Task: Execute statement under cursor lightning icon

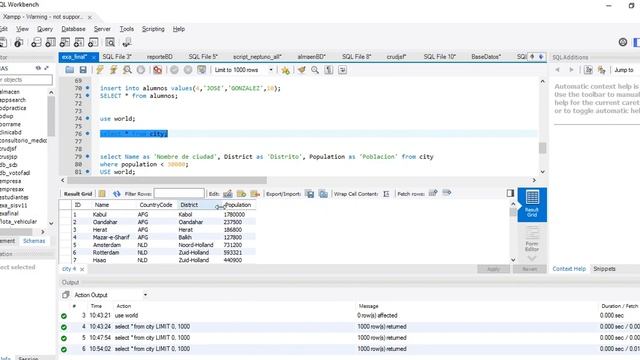Action: (113, 70)
